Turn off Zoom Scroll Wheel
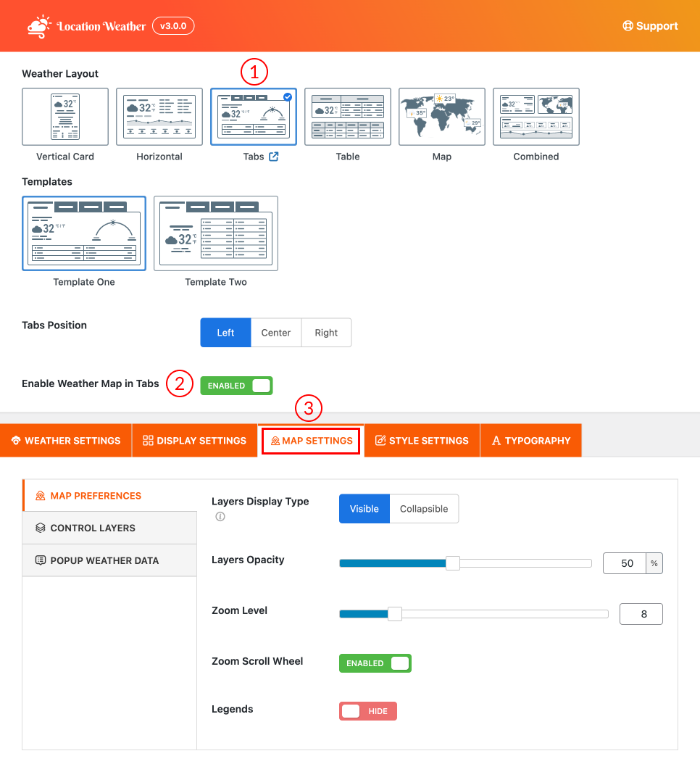 pyautogui.click(x=375, y=663)
